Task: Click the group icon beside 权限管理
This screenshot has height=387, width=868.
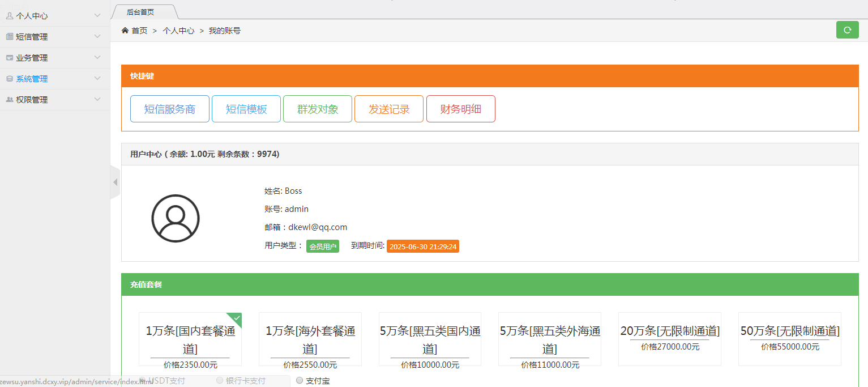Action: (10, 100)
